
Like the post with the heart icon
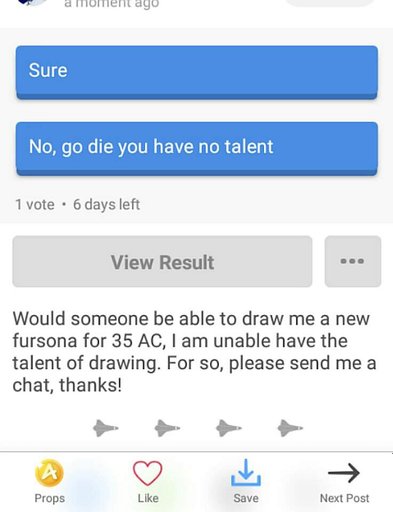(148, 473)
